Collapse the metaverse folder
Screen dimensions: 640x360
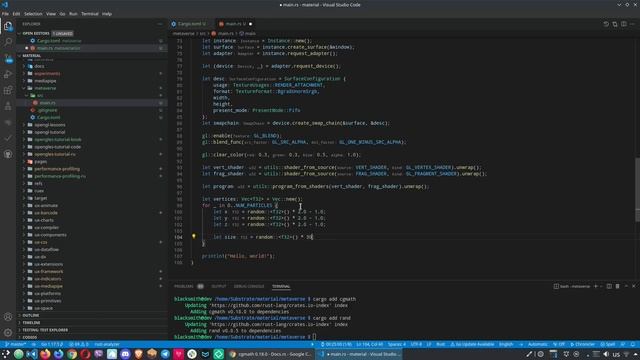45,88
